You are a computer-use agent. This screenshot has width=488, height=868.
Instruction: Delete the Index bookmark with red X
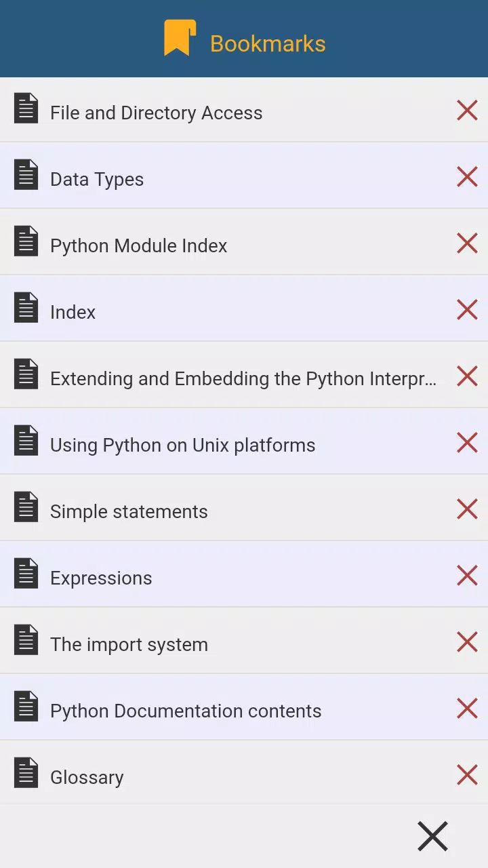tap(467, 309)
